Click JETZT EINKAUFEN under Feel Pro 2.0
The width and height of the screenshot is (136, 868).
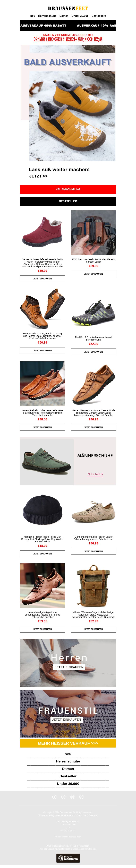point(93,352)
